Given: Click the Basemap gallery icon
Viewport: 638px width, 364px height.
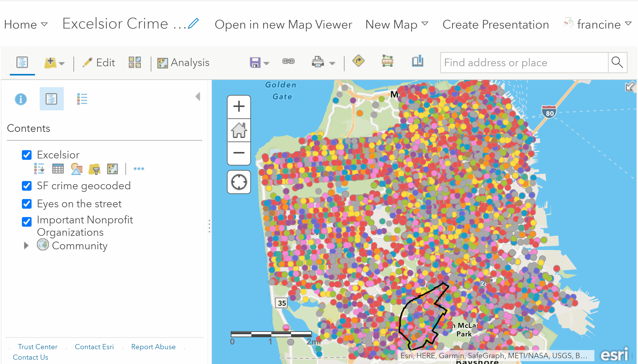Looking at the screenshot, I should [135, 62].
